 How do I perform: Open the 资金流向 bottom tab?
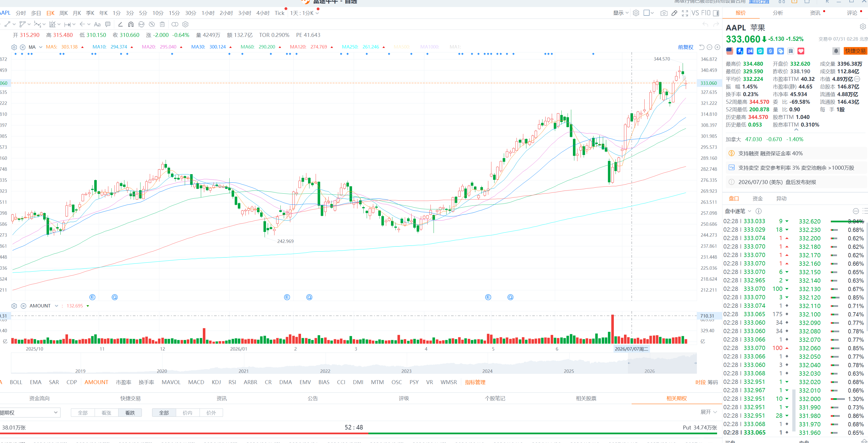(39, 398)
